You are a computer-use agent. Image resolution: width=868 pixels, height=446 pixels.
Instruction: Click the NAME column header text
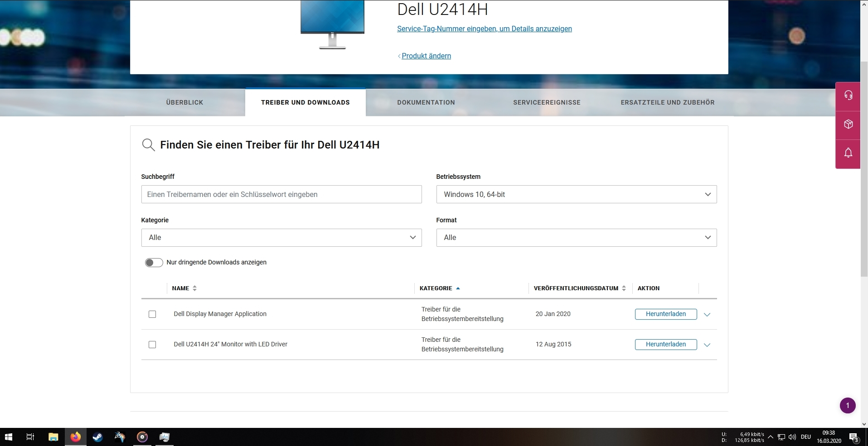tap(180, 288)
